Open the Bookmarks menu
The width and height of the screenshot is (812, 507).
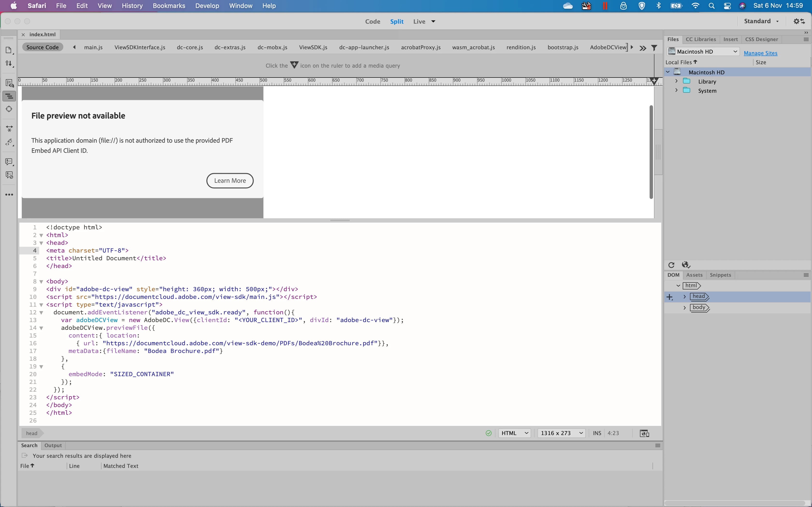(169, 6)
